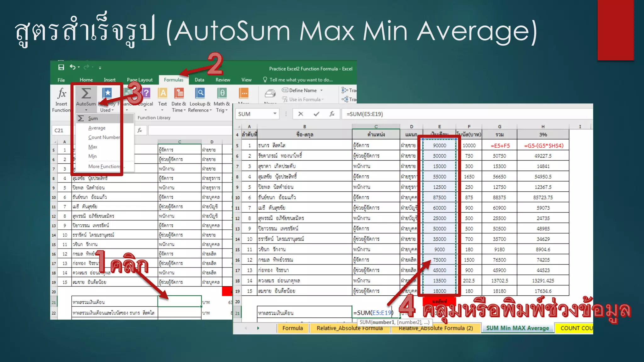Image resolution: width=644 pixels, height=362 pixels.
Task: Open the Data ribbon tab
Action: (199, 80)
